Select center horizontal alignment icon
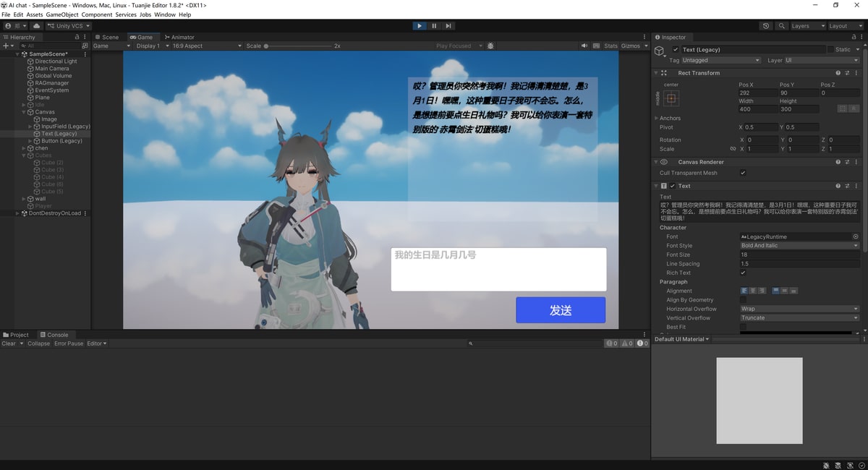This screenshot has width=868, height=470. 752,291
